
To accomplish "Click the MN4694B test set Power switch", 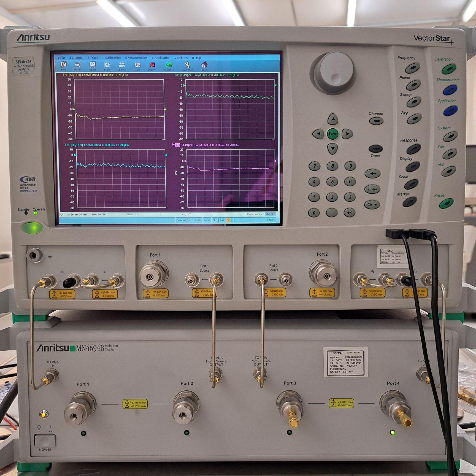I will [x=45, y=440].
